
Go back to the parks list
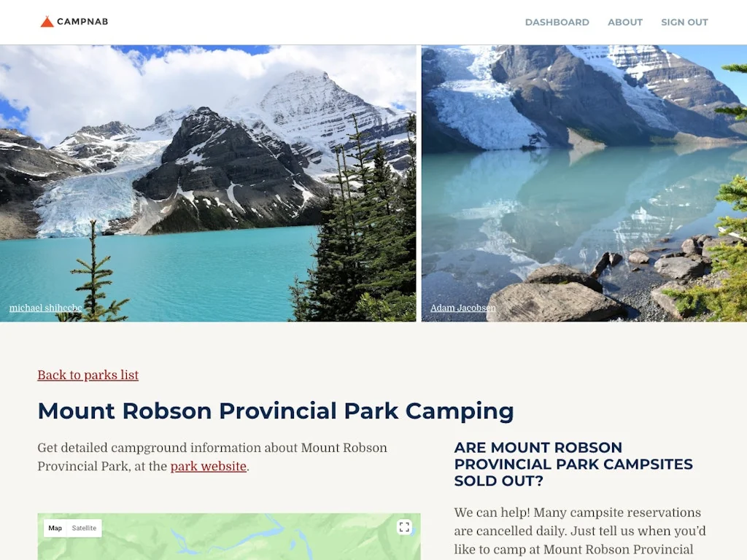[x=88, y=375]
